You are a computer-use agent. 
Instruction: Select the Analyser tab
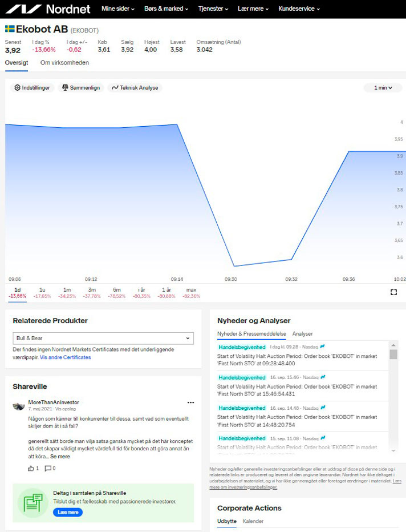302,334
